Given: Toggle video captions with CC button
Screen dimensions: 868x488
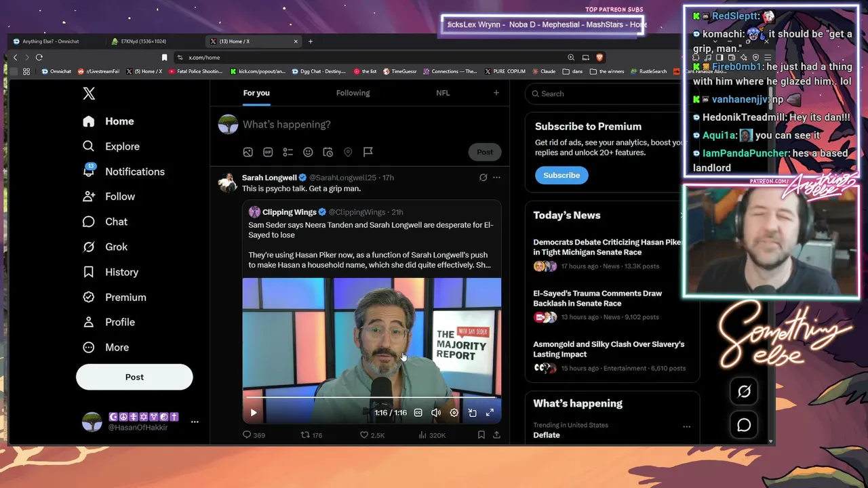Looking at the screenshot, I should [418, 412].
